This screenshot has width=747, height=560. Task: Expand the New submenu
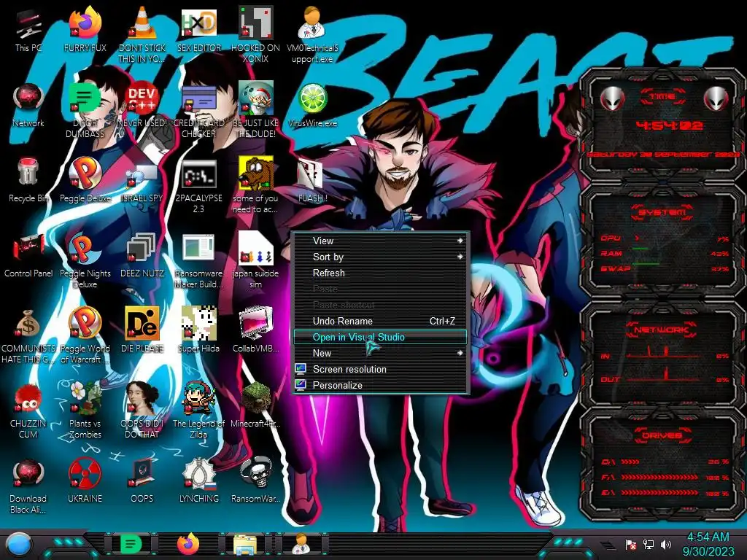(x=380, y=354)
